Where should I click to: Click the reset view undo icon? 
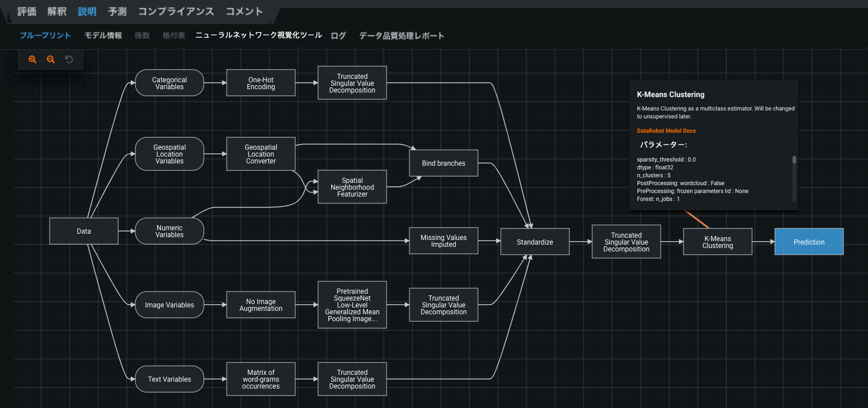click(69, 59)
